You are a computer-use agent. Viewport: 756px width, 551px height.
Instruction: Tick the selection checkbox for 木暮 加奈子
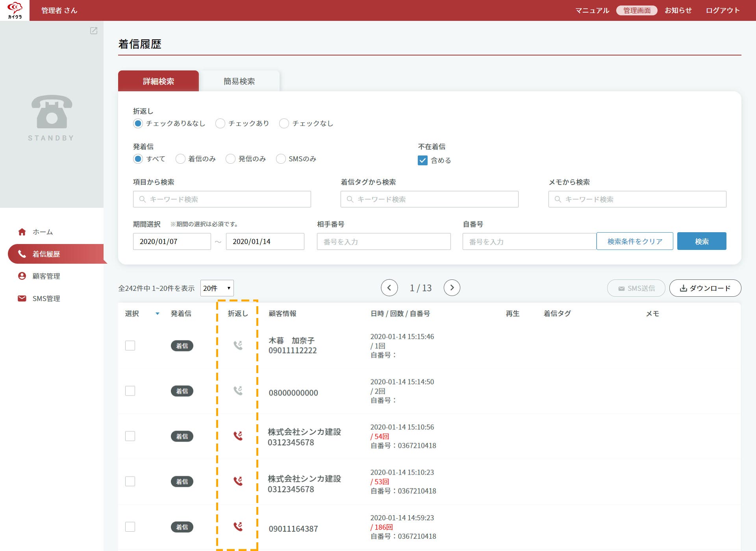(x=130, y=346)
